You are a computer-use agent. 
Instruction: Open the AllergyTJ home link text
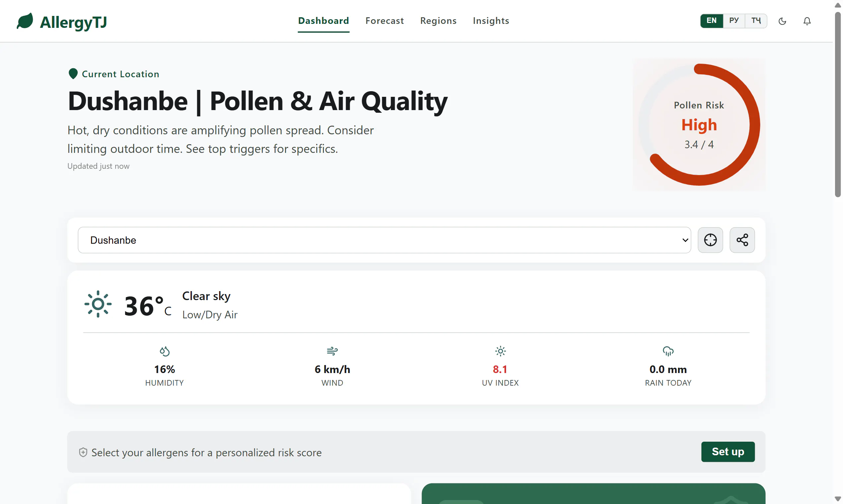point(73,22)
